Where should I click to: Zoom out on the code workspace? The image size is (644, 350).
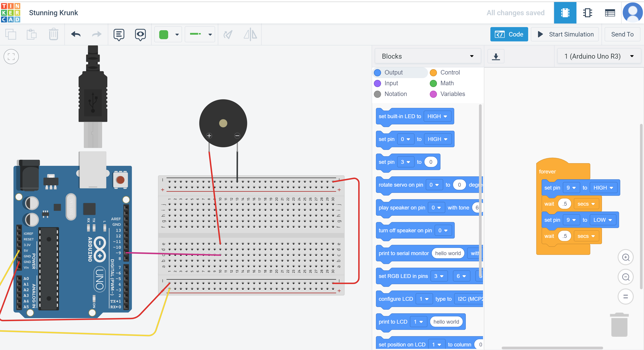point(625,277)
